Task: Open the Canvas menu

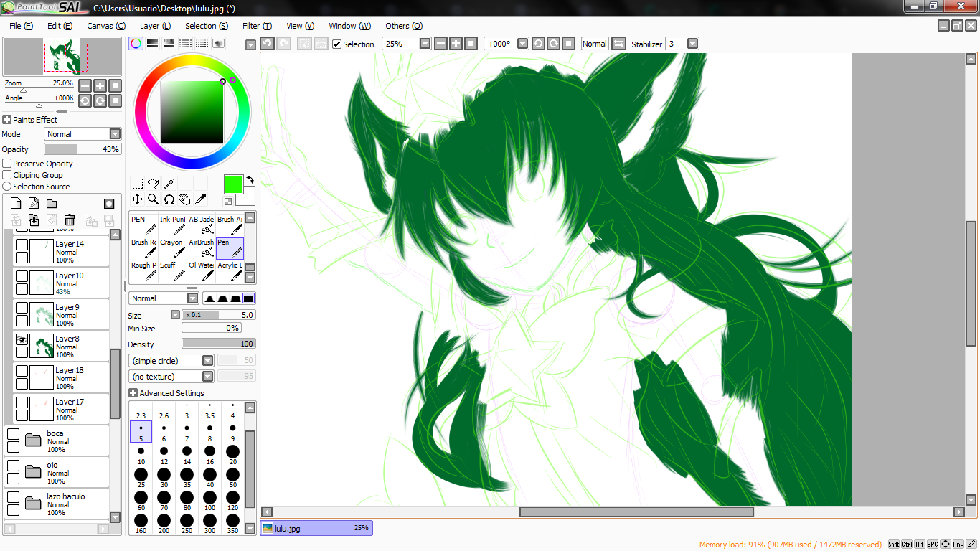Action: click(106, 26)
